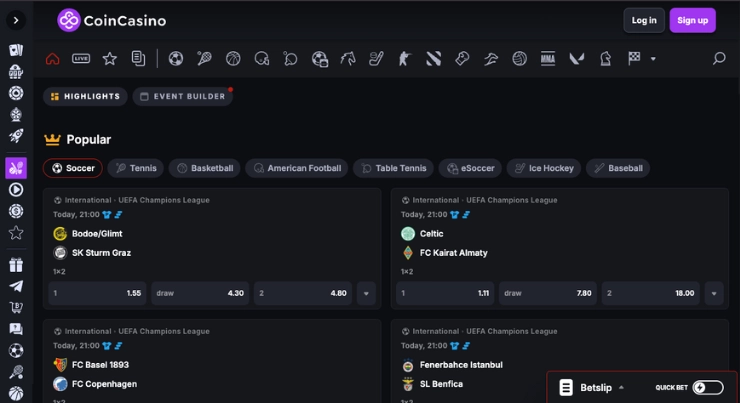Select the Baseball popular filter chip
The width and height of the screenshot is (740, 403).
click(618, 168)
